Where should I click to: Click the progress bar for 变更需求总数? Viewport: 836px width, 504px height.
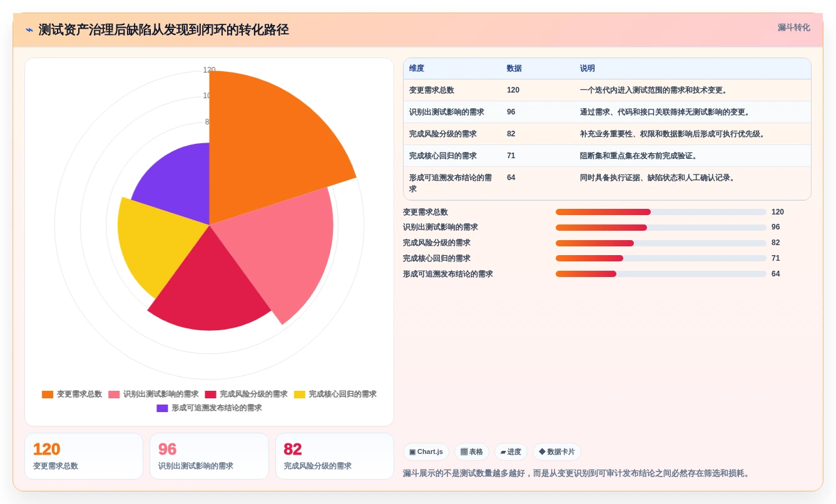661,212
